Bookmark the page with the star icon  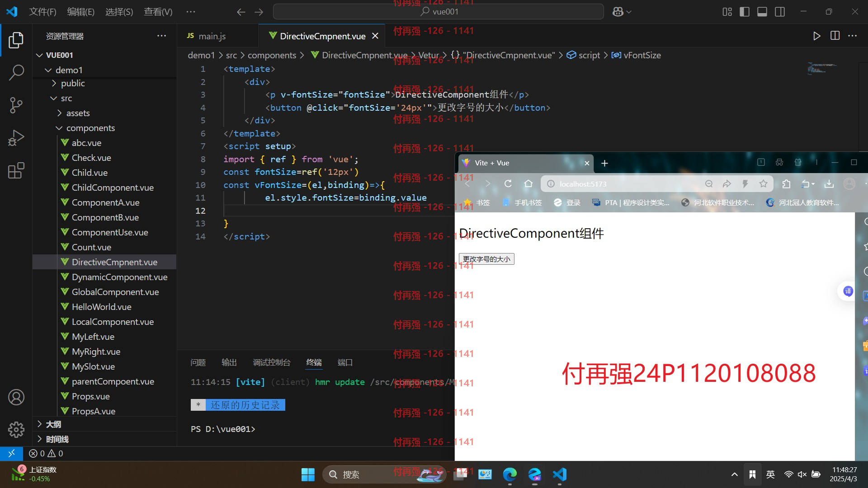(763, 184)
